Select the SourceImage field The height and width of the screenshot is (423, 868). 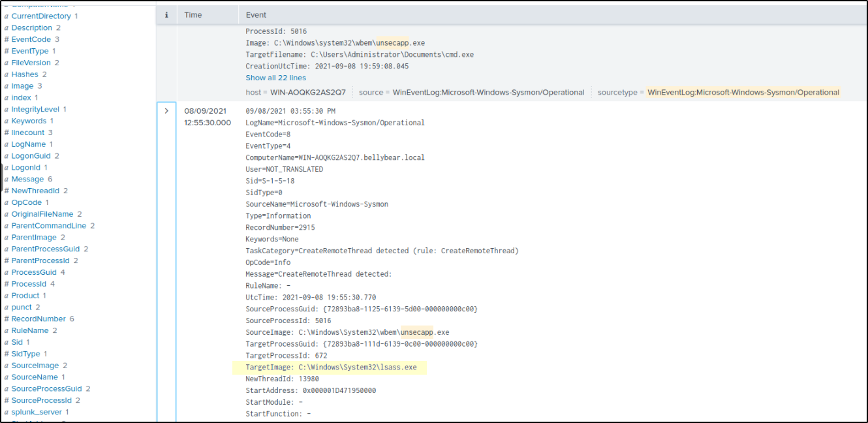(35, 366)
